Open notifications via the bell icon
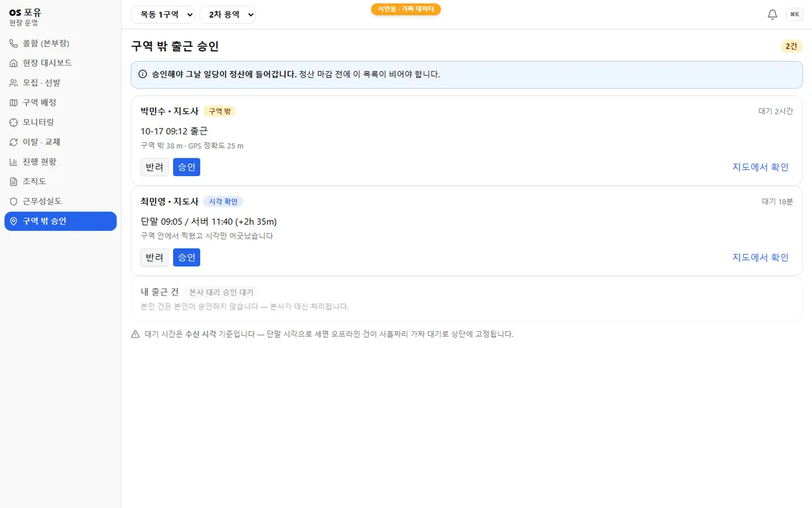Screen dimensions: 812x508 pyautogui.click(x=772, y=14)
